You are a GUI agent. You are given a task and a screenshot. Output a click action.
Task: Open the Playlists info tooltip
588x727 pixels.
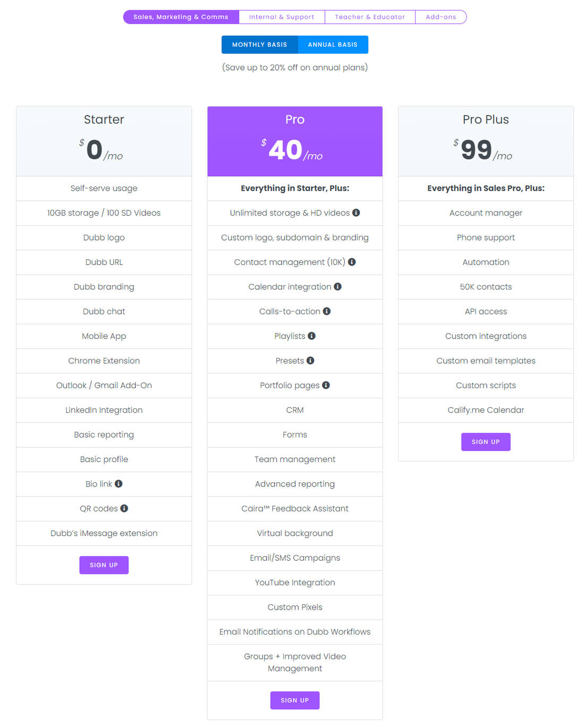(312, 336)
